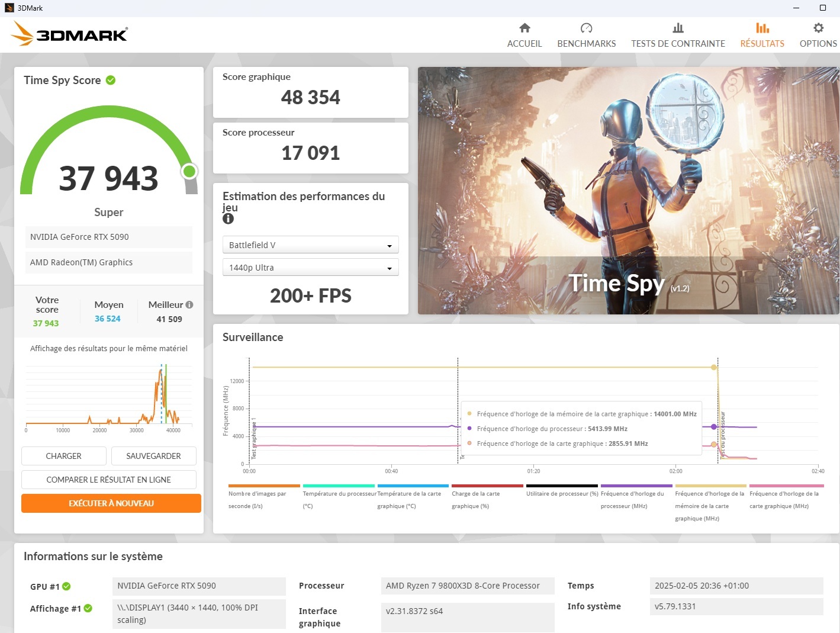Click the SAUVEGARDER button

click(153, 456)
